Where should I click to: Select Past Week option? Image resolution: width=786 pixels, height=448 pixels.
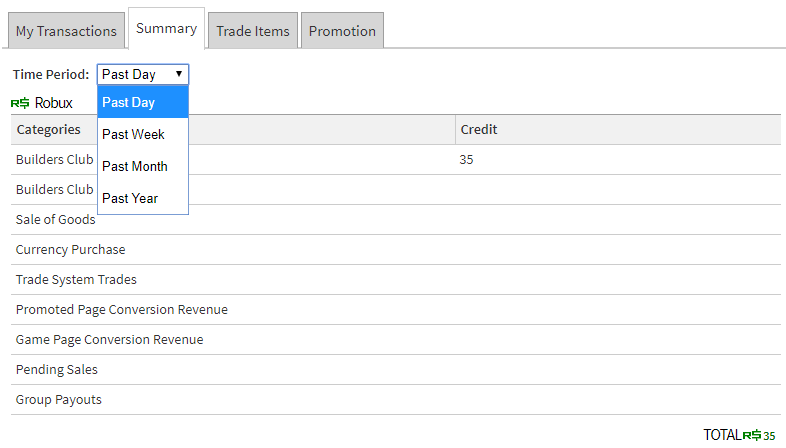(143, 134)
